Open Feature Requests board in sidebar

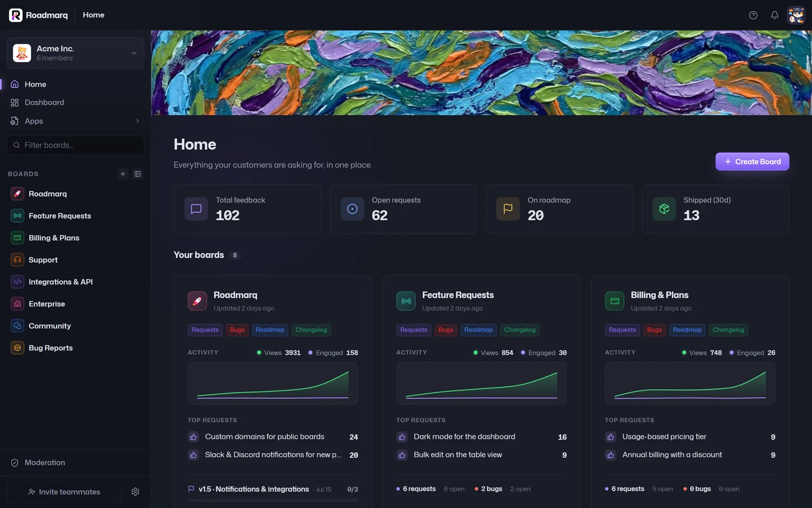76,216
